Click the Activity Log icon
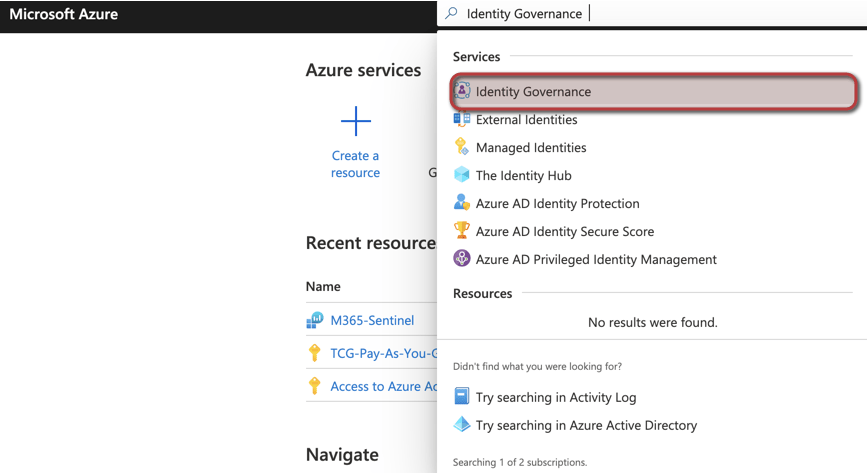867x473 pixels. pyautogui.click(x=462, y=397)
